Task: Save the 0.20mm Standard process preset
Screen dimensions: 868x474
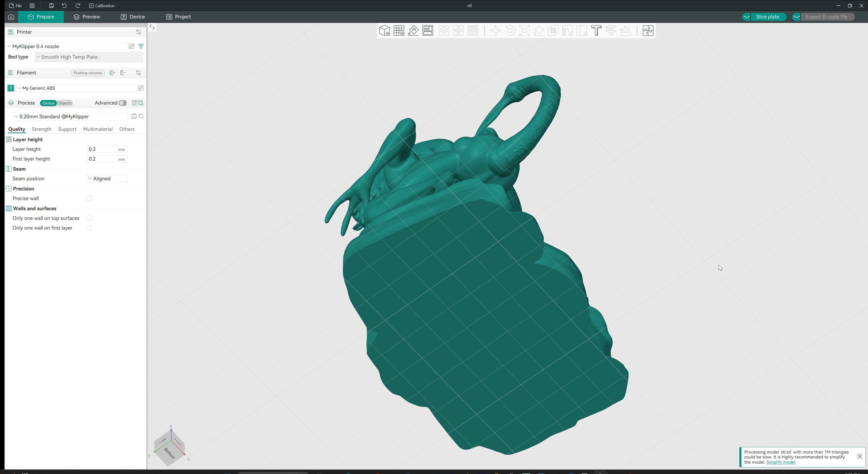Action: click(134, 116)
